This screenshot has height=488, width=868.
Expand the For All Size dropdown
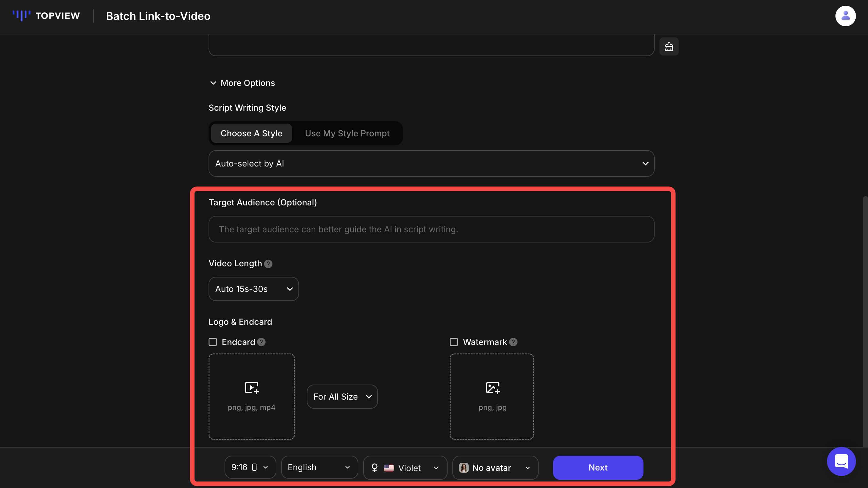point(342,397)
